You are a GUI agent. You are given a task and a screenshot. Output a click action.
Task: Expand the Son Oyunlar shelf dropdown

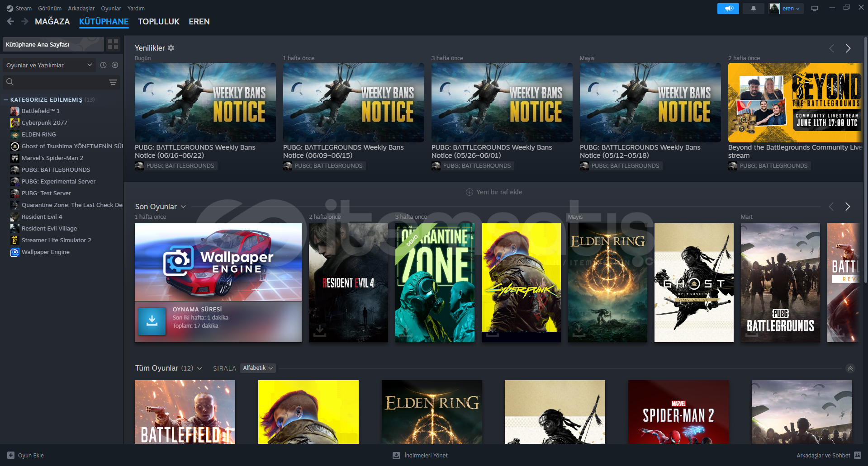click(x=183, y=207)
